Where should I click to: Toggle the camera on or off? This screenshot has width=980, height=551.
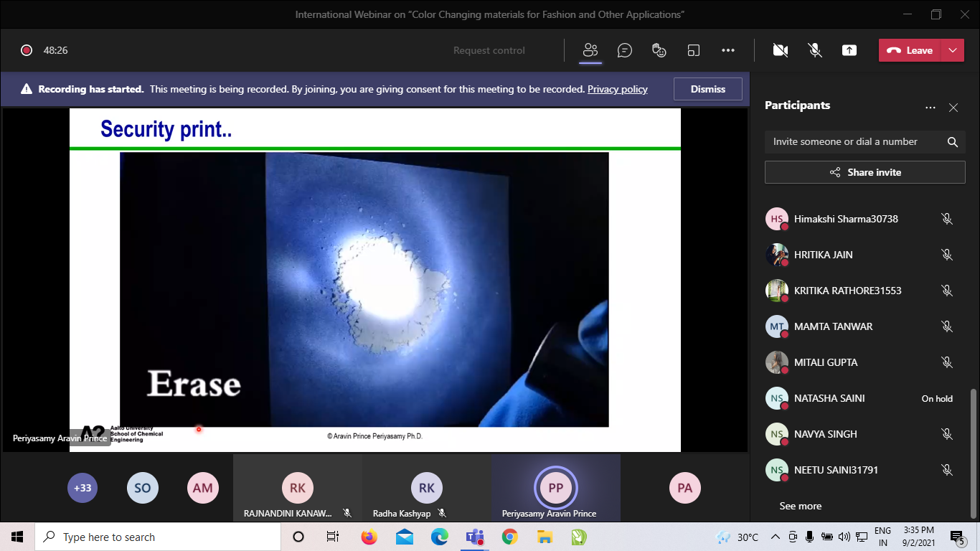[781, 50]
